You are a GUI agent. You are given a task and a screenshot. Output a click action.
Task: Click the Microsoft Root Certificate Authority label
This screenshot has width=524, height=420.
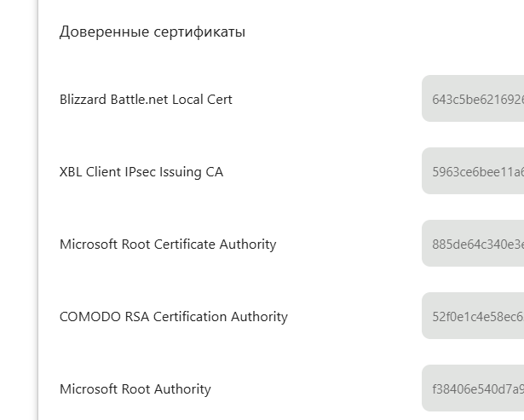coord(168,245)
